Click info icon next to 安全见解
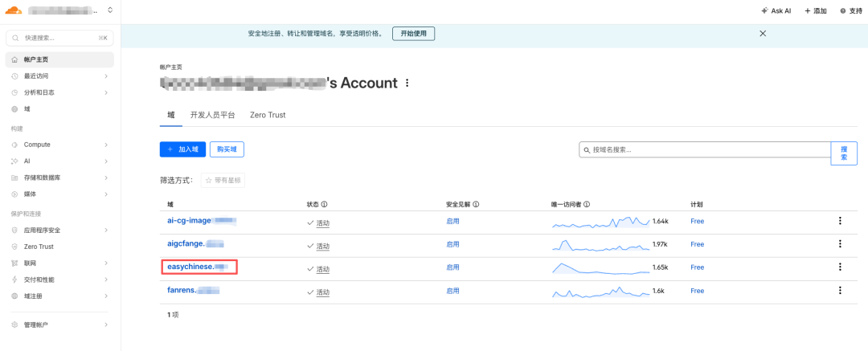Image resolution: width=868 pixels, height=351 pixels. click(476, 204)
